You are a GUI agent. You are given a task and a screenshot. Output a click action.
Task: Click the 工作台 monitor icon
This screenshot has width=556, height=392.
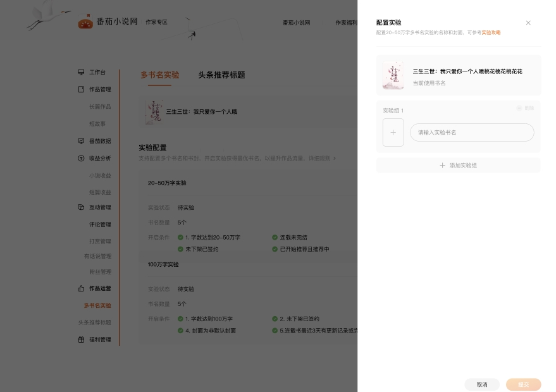pyautogui.click(x=81, y=73)
